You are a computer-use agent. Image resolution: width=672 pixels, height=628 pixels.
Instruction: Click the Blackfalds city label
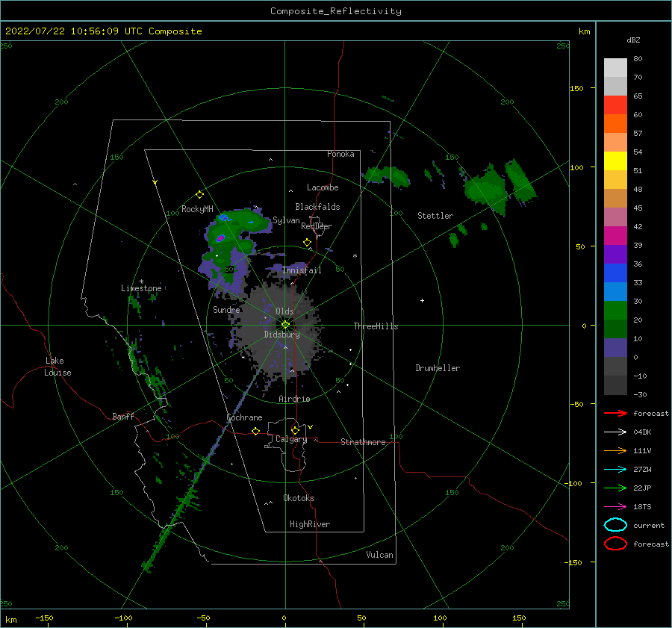[x=317, y=207]
